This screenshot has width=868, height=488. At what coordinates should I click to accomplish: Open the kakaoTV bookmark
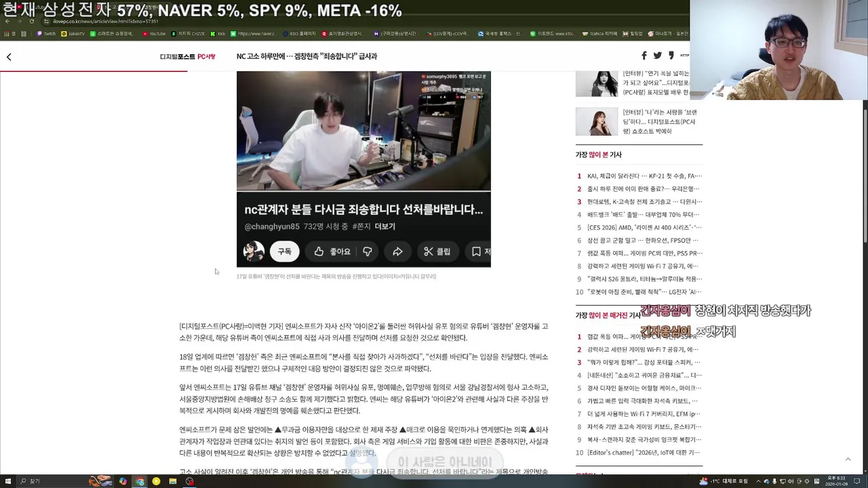tap(73, 33)
